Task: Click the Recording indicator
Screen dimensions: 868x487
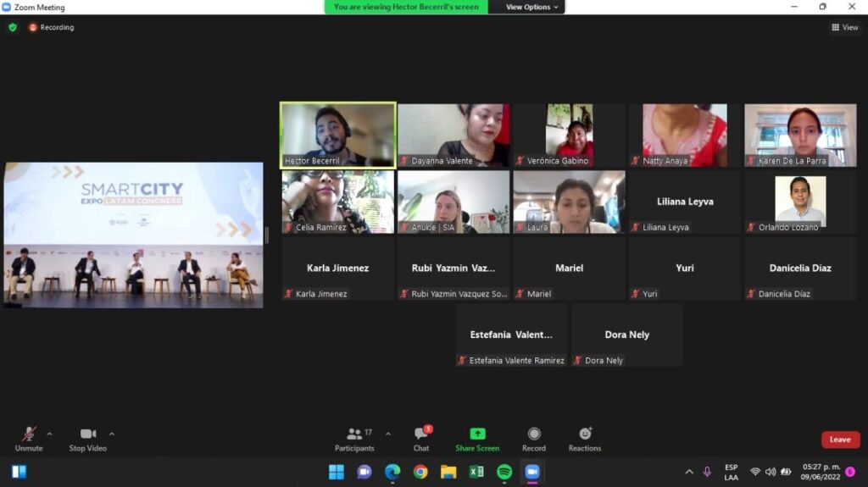Action: click(52, 27)
